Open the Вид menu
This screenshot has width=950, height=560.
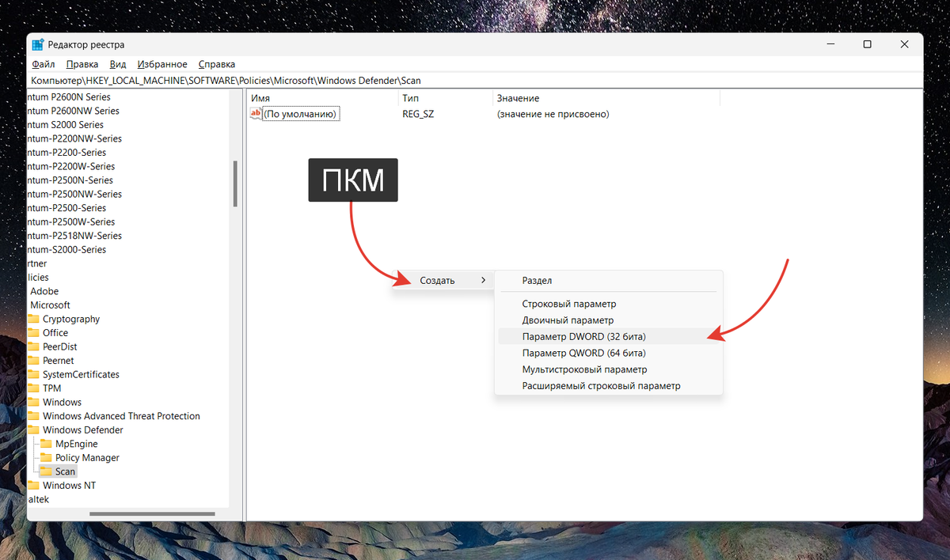[118, 64]
